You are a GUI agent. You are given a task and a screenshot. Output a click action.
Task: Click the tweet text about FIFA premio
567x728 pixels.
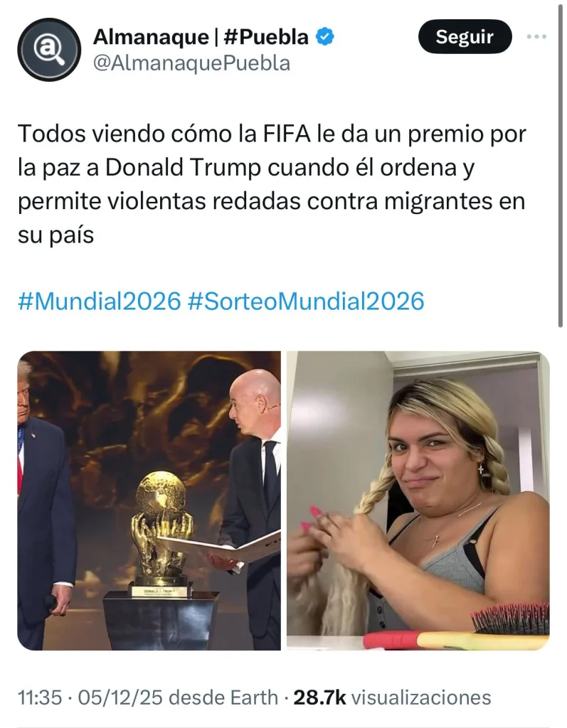(272, 184)
